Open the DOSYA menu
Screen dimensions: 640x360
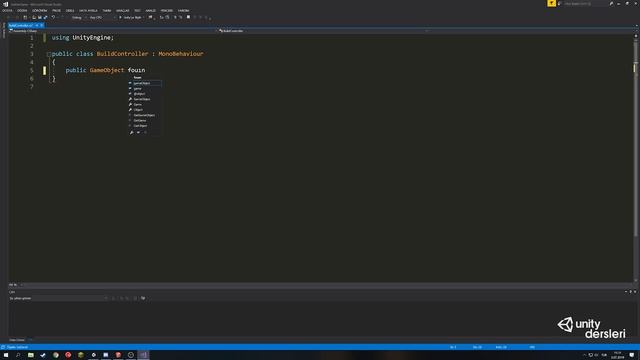click(x=7, y=11)
